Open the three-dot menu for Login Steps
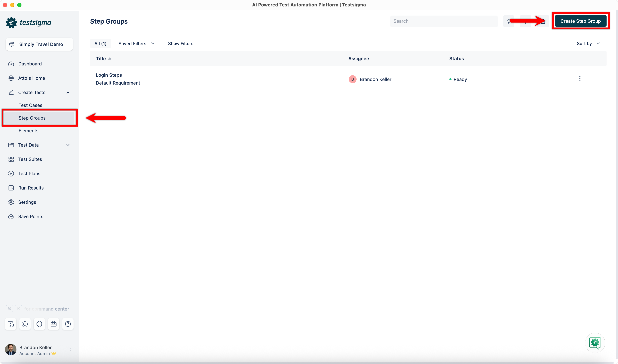This screenshot has width=618, height=364. [x=580, y=79]
